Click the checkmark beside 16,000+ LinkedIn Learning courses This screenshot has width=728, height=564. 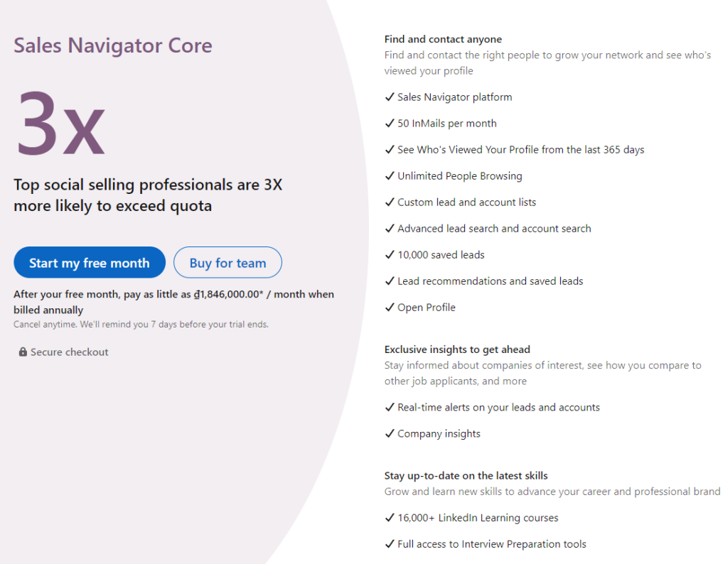click(x=390, y=518)
